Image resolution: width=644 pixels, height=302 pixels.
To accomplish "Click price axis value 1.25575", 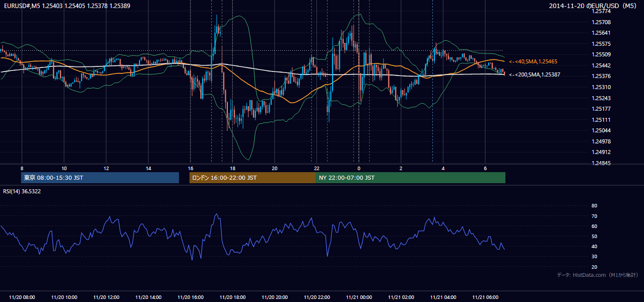I will (x=601, y=44).
